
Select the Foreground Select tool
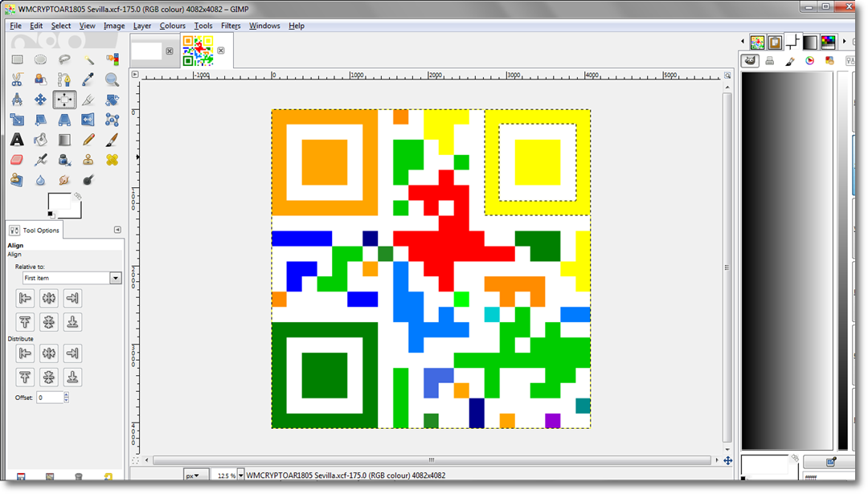[40, 80]
